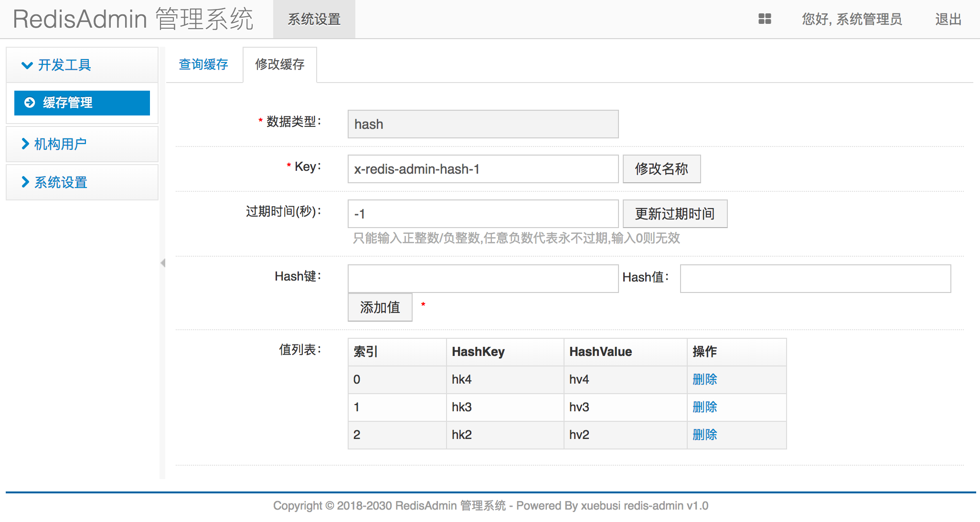Click the 添加值 button
This screenshot has width=980, height=522.
pos(380,307)
